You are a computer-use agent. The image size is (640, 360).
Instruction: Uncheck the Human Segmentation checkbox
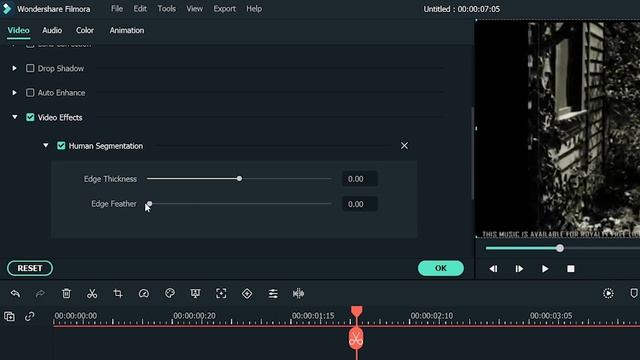click(61, 146)
